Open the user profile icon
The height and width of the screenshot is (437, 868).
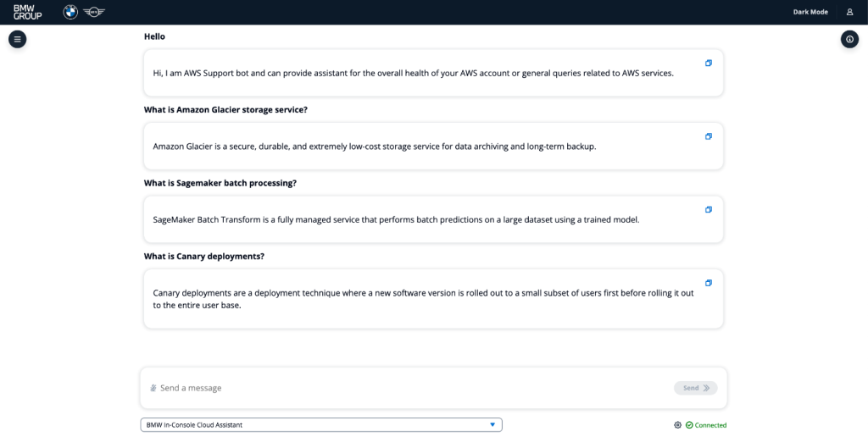[x=849, y=12]
